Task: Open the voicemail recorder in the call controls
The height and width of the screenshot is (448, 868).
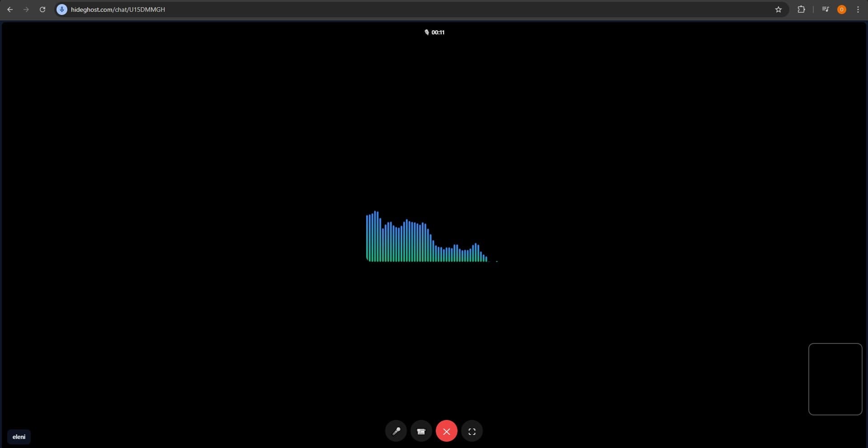Action: tap(421, 431)
